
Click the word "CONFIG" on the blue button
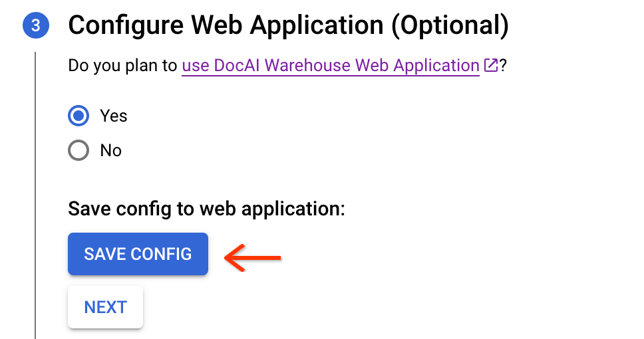click(x=161, y=254)
